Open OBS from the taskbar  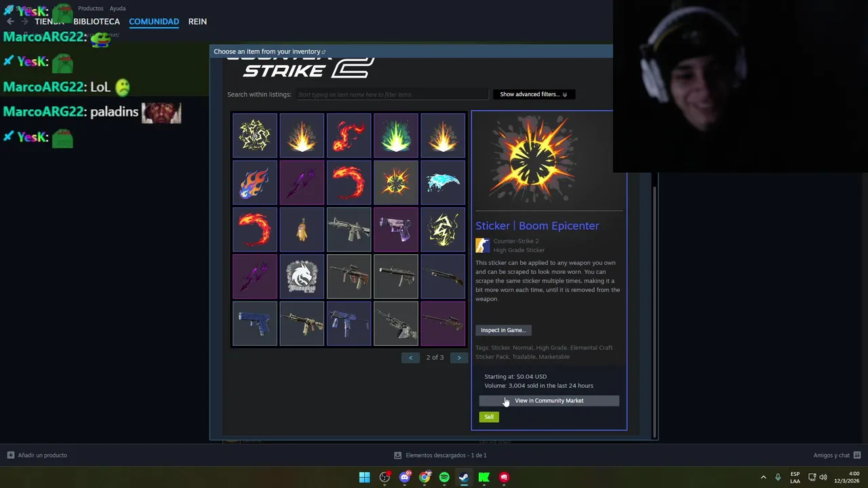[x=384, y=477]
